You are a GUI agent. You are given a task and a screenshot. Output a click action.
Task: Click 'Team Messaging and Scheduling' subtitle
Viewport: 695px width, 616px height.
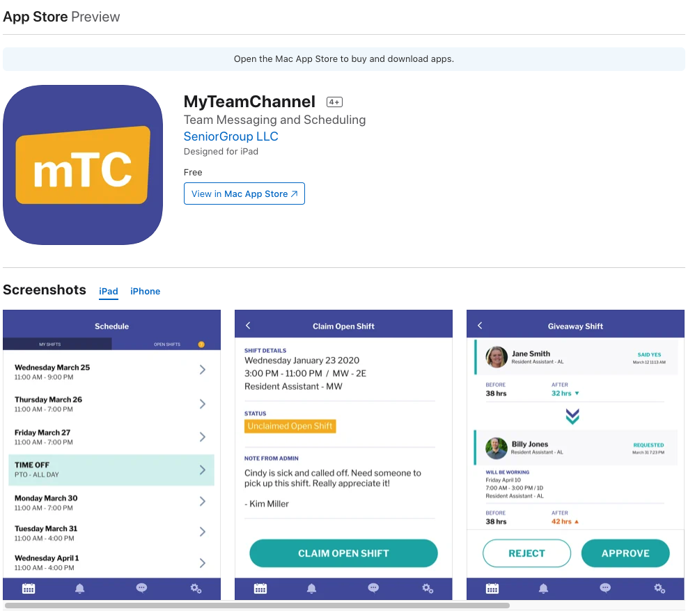click(x=275, y=120)
